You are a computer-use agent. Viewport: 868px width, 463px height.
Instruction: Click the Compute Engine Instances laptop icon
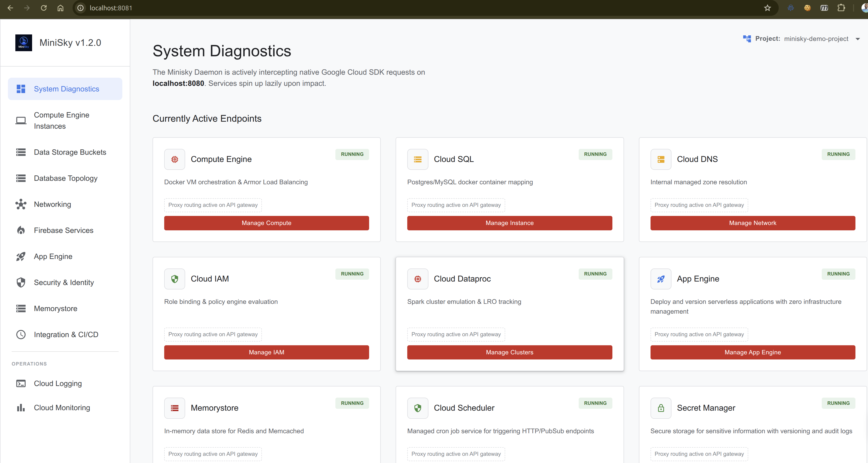click(21, 121)
